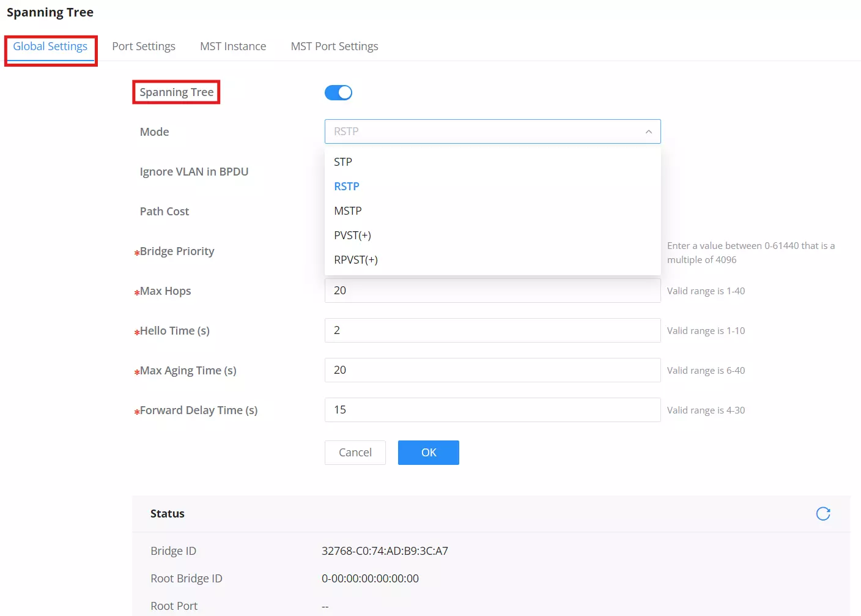The height and width of the screenshot is (616, 861).
Task: Click the Hello Time input field
Action: tap(492, 330)
